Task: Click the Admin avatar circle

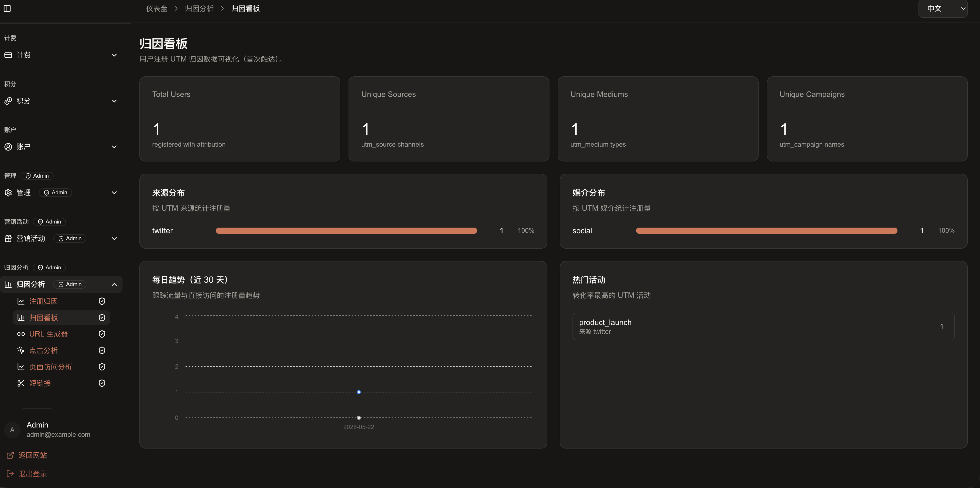Action: click(x=12, y=430)
